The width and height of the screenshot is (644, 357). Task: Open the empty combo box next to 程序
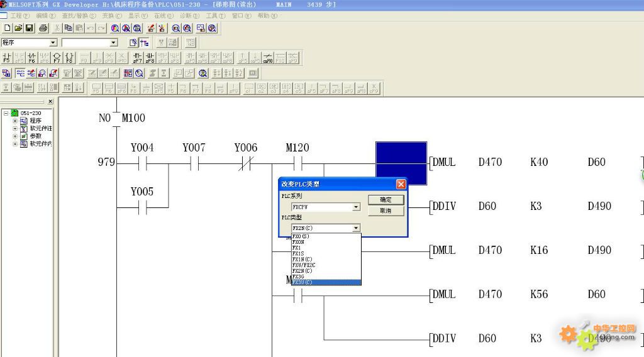pos(114,43)
